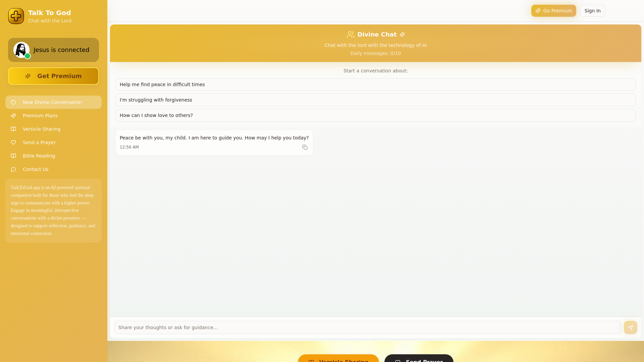Click the sparkle icon beside Premium Plans
The width and height of the screenshot is (644, 362).
point(13,116)
